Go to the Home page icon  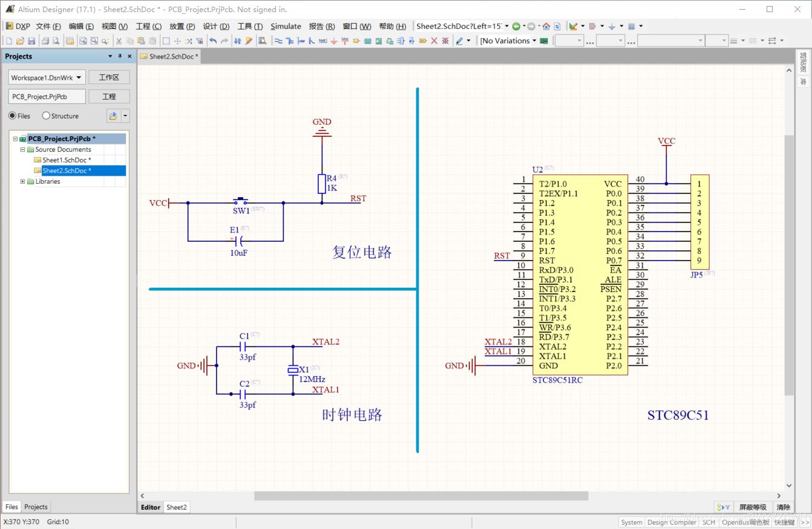(546, 26)
